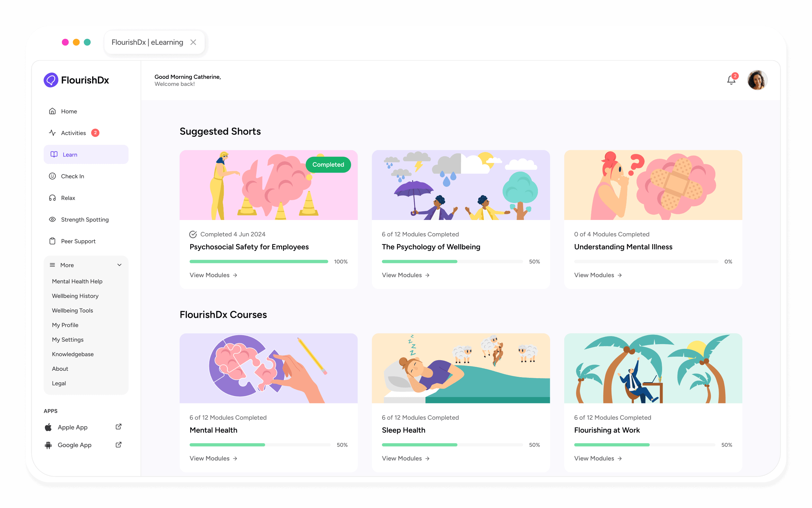Open Wellbeing History menu item
The image size is (812, 508).
[x=75, y=296]
